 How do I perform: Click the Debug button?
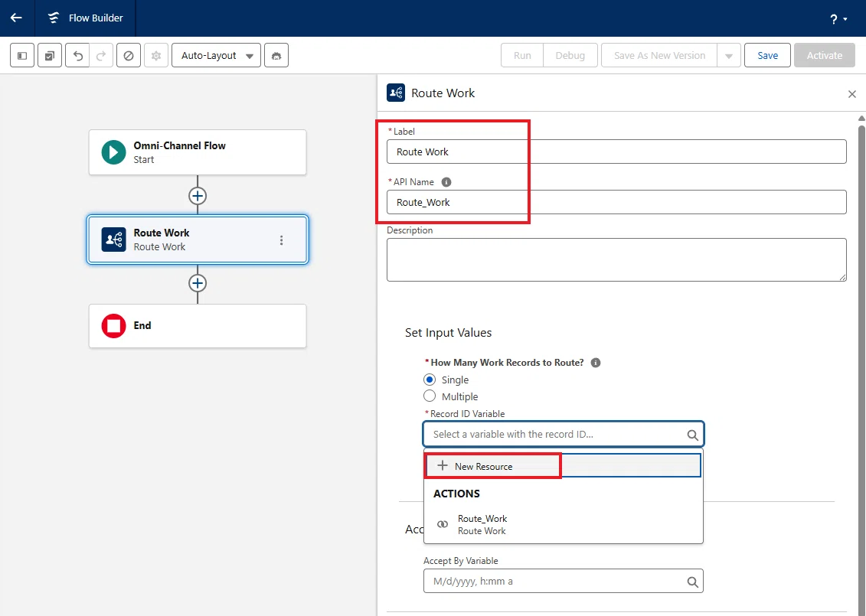tap(570, 55)
